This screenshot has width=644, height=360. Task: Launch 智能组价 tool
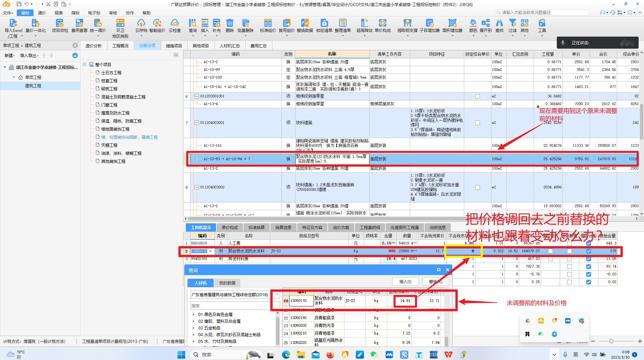click(157, 26)
